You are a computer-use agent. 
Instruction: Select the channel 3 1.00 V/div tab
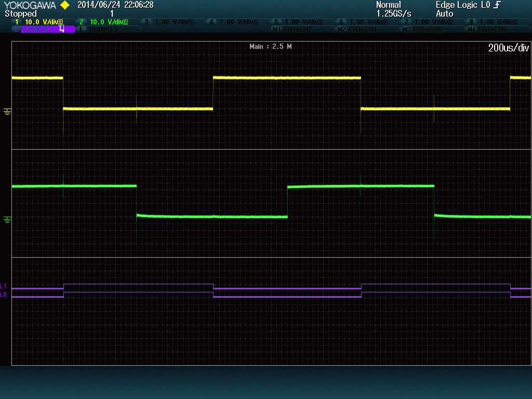[x=173, y=22]
